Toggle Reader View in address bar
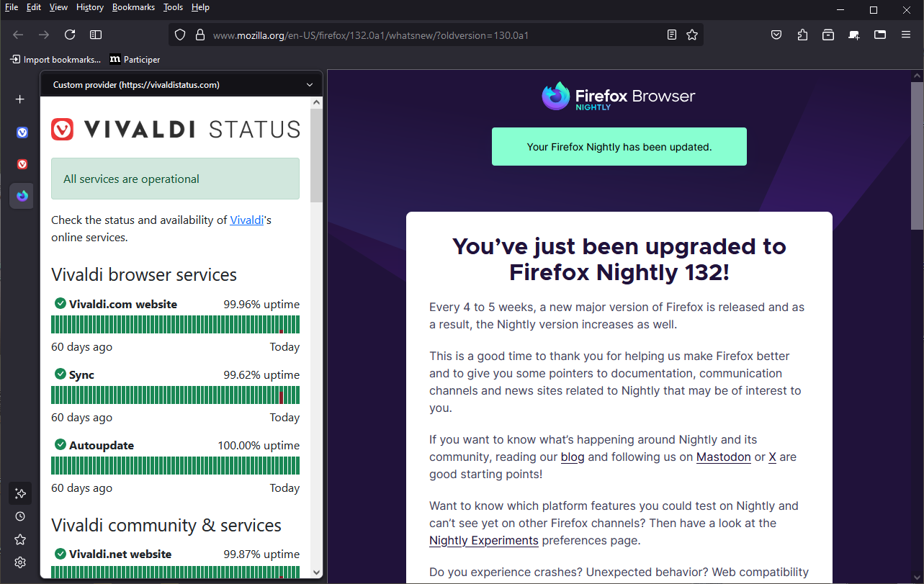Viewport: 924px width, 584px height. 672,35
